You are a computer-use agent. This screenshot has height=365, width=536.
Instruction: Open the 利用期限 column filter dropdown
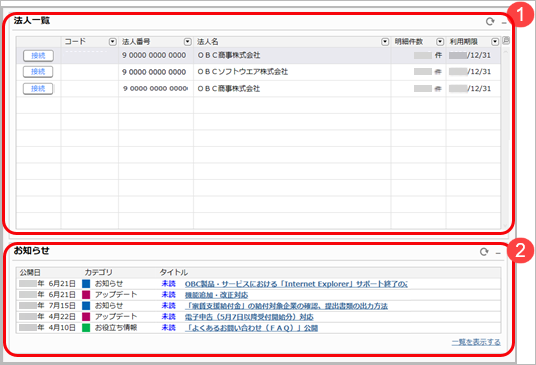(x=495, y=42)
